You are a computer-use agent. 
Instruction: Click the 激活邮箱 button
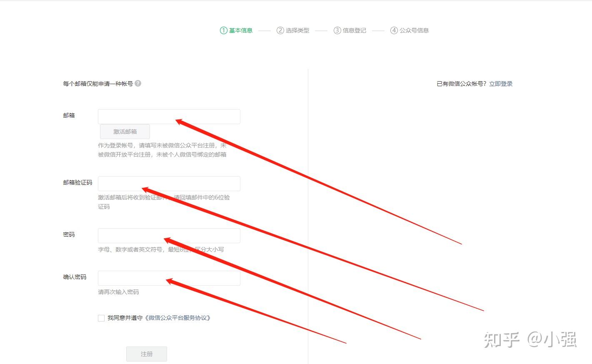pos(125,132)
